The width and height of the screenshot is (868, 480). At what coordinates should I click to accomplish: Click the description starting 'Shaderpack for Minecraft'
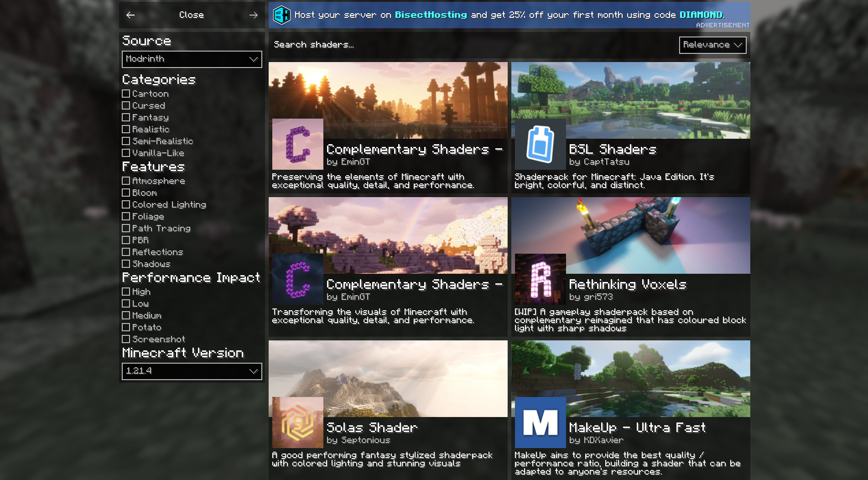[x=614, y=181]
